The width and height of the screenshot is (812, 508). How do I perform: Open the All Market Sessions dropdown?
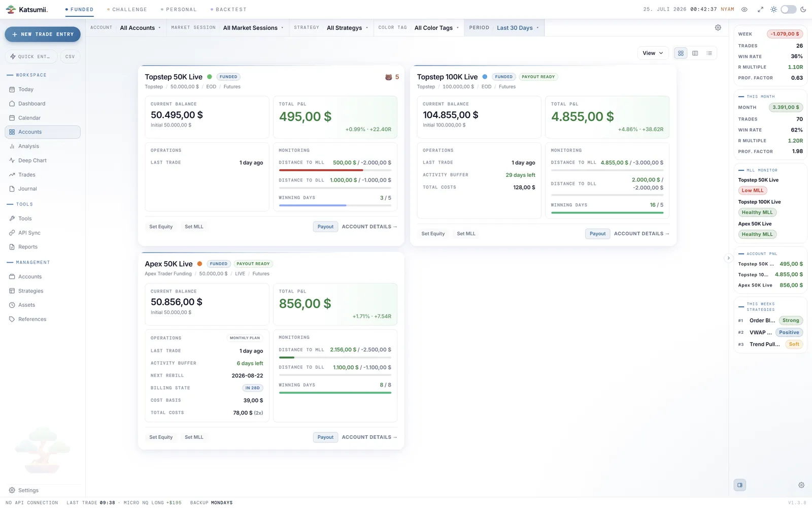(253, 28)
